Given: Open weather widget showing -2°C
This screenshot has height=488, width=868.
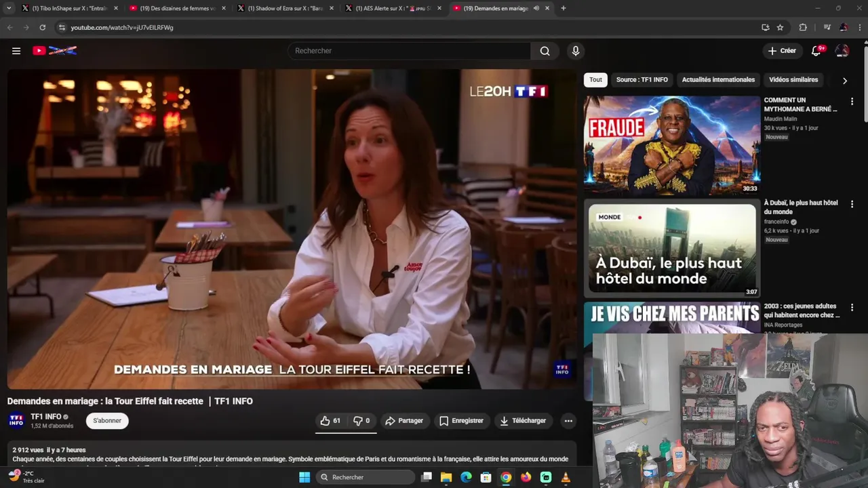Looking at the screenshot, I should click(x=26, y=476).
